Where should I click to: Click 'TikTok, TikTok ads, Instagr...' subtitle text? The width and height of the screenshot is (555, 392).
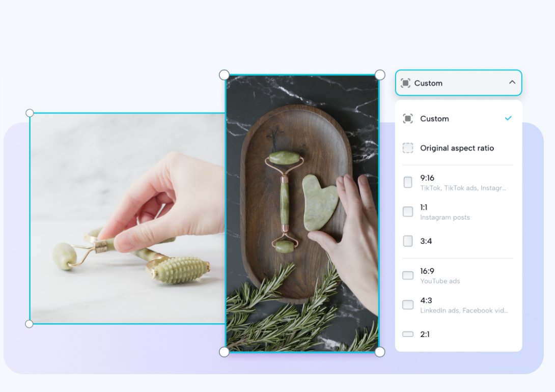[x=463, y=188]
